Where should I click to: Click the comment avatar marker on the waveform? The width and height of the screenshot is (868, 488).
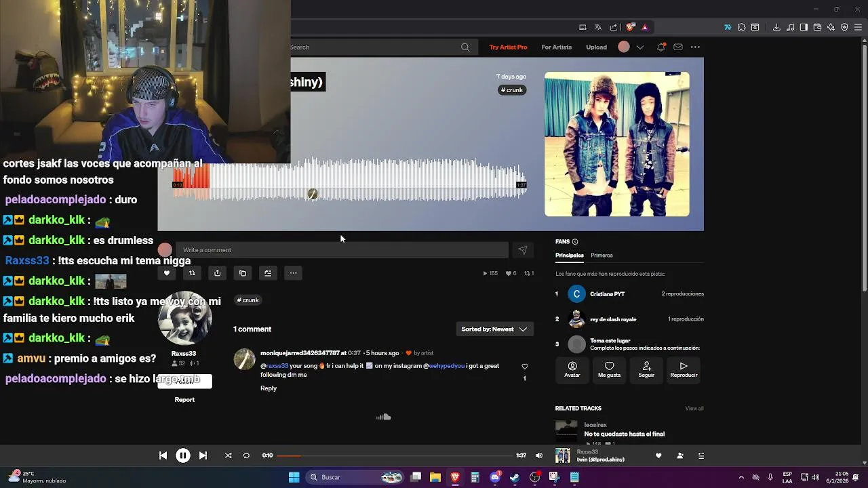click(x=313, y=195)
